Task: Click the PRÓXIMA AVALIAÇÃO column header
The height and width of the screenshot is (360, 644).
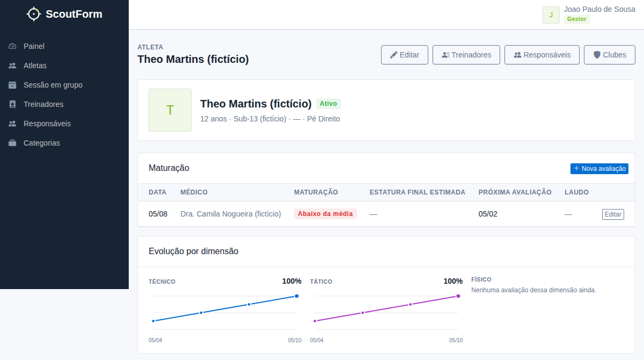Action: click(x=515, y=192)
